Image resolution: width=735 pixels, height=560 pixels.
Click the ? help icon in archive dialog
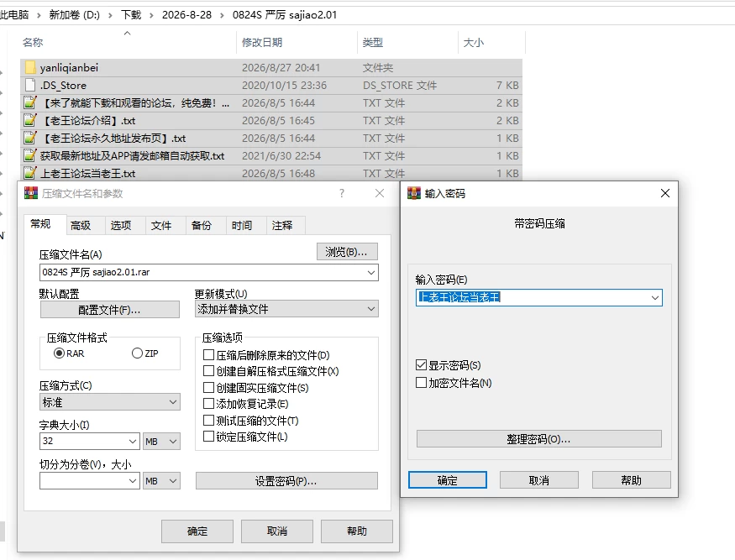[342, 193]
